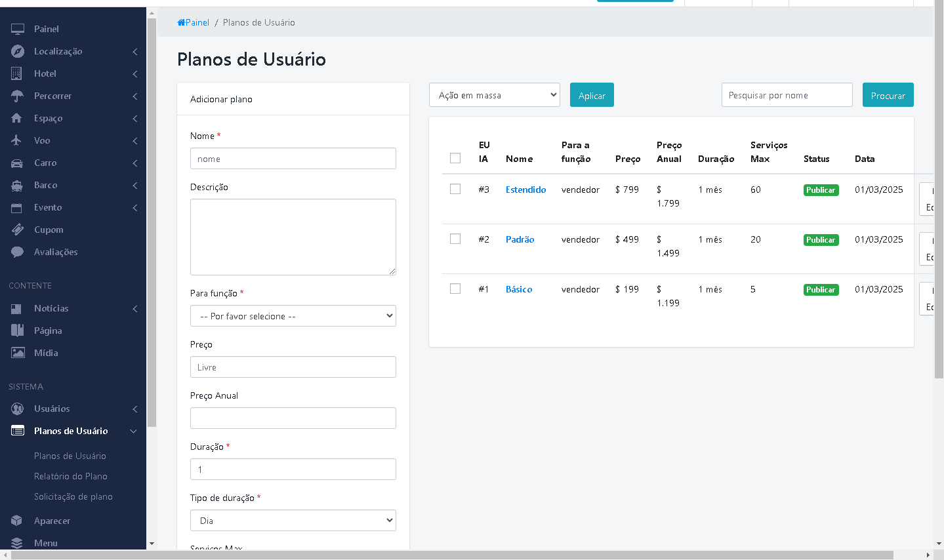
Task: Click the Painel monitor icon in sidebar
Action: (18, 29)
